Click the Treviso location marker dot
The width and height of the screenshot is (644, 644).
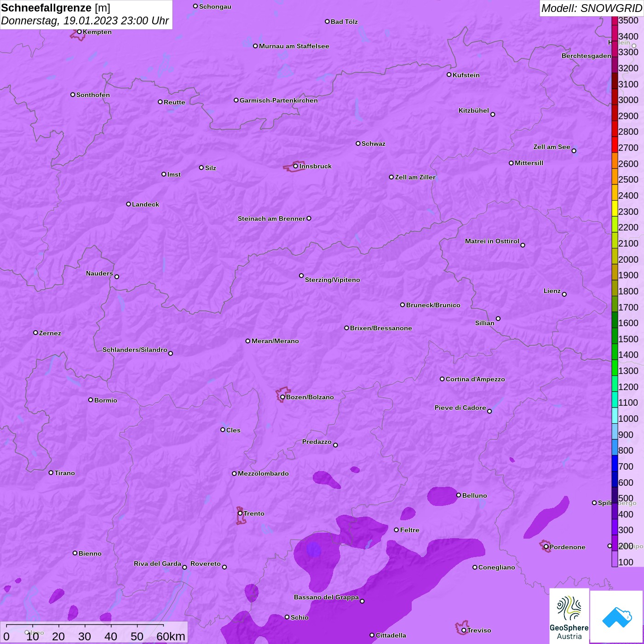tap(464, 630)
